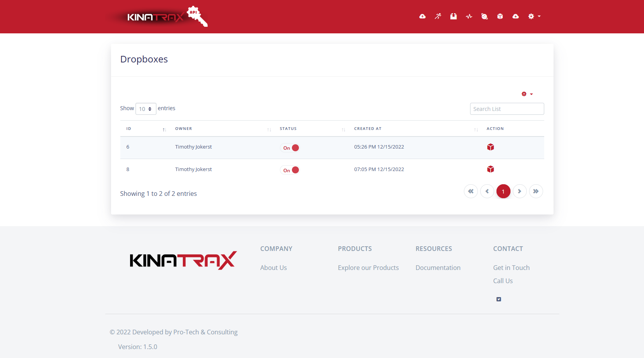
Task: Click inside the Search List field
Action: (507, 109)
